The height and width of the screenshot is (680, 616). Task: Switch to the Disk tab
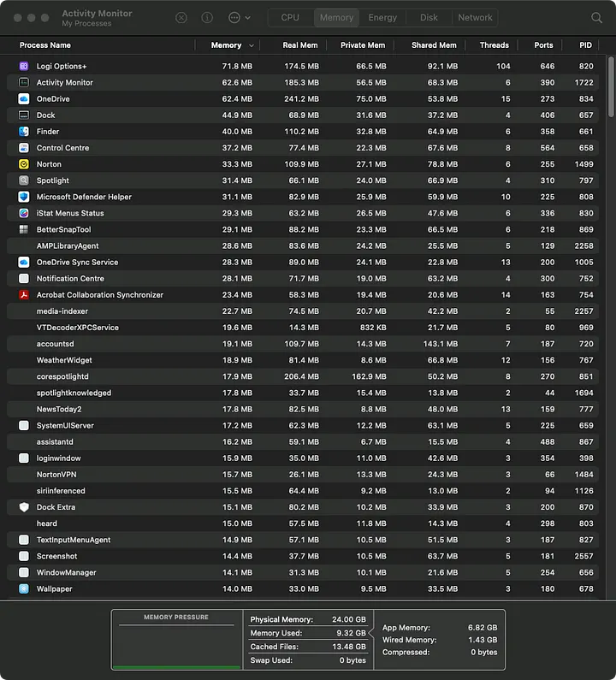point(429,18)
